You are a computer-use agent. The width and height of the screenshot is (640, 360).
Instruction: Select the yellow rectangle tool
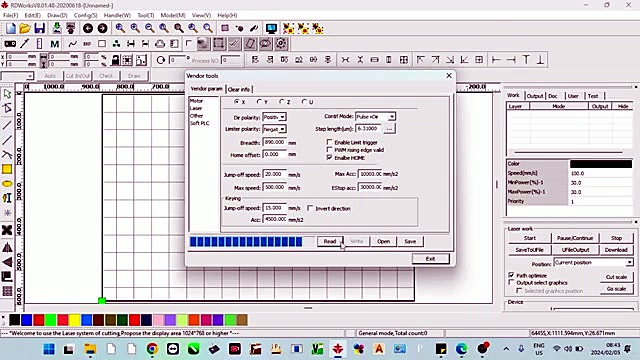7,169
